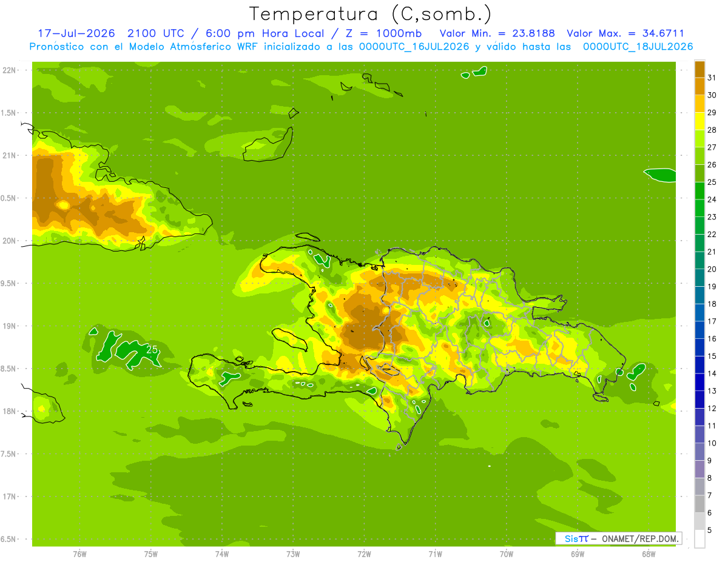This screenshot has width=728, height=562.
Task: Click colorbar value '24'
Action: [712, 199]
